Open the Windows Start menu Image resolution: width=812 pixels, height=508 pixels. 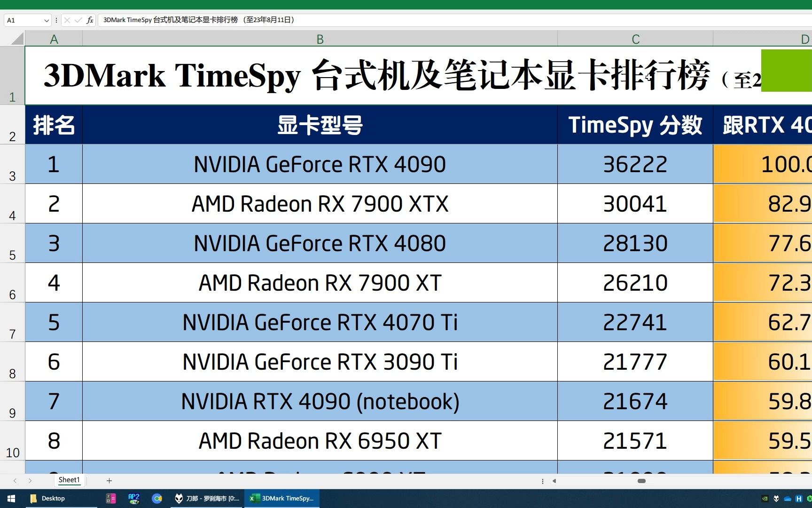coord(11,499)
